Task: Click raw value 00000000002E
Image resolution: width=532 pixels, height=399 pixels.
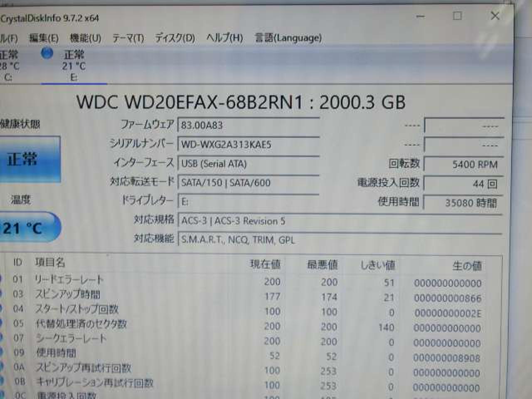Action: point(448,313)
